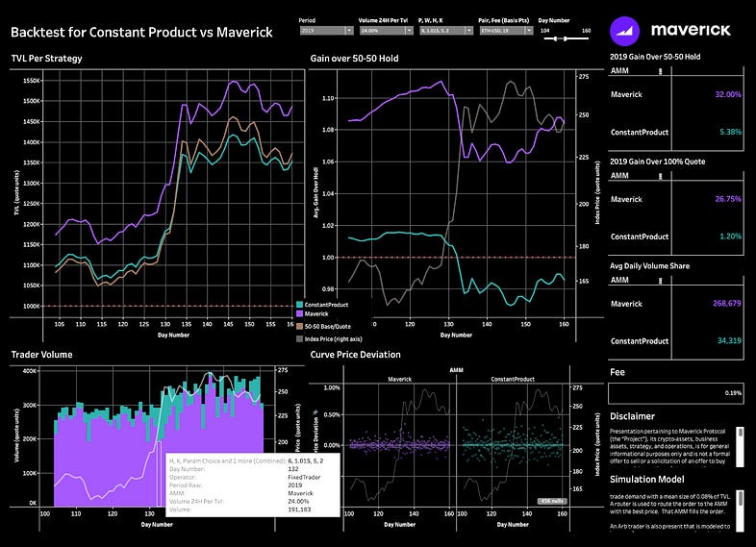The image size is (756, 547).
Task: Click the 32.00% Maverick gain value
Action: point(728,94)
